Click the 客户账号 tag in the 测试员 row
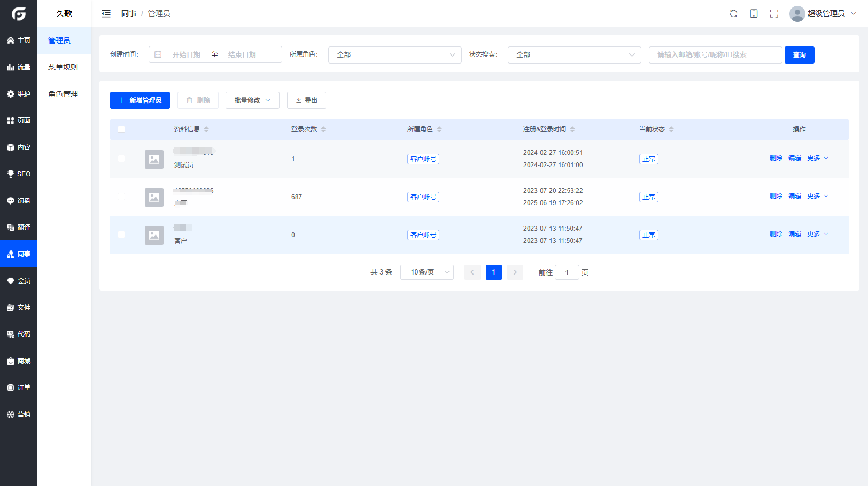 coord(423,159)
